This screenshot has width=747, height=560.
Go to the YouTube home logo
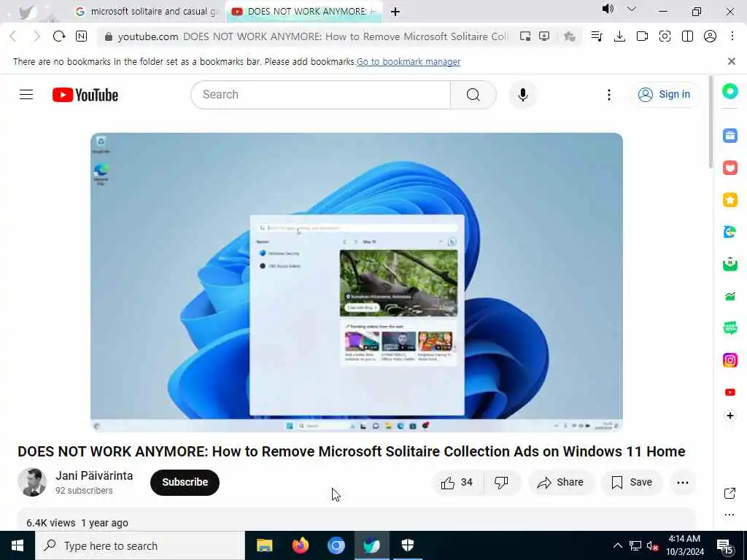click(85, 95)
